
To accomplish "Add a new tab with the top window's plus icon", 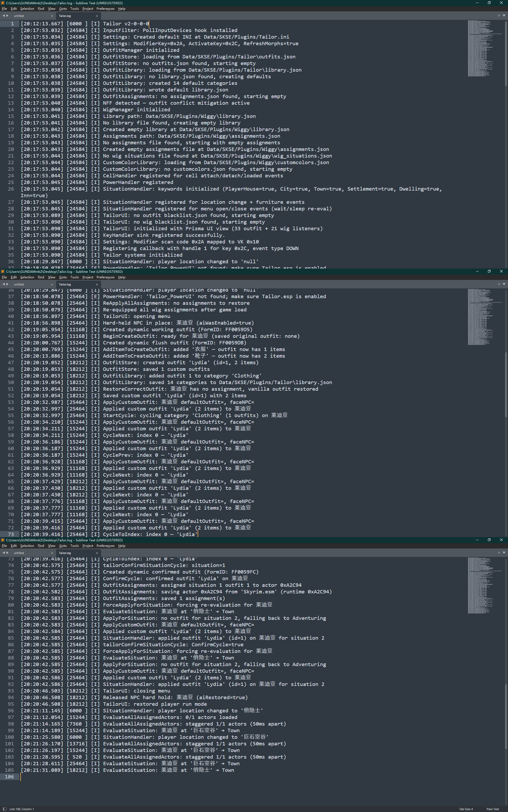I will point(498,15).
